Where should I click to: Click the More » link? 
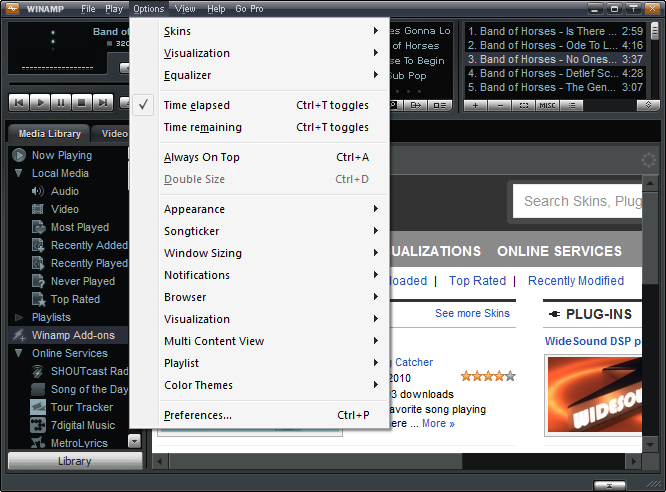pyautogui.click(x=438, y=424)
